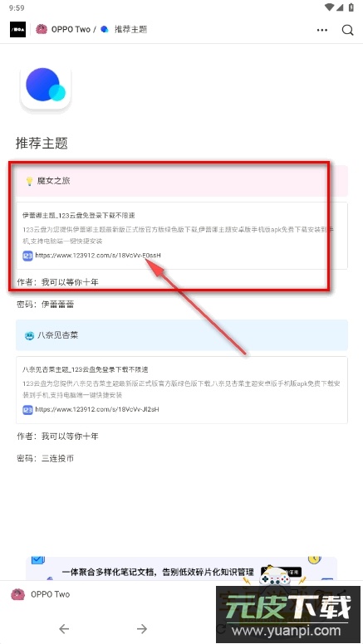Tap the search magnifier icon
Screen dimensions: 363x644
click(x=348, y=30)
